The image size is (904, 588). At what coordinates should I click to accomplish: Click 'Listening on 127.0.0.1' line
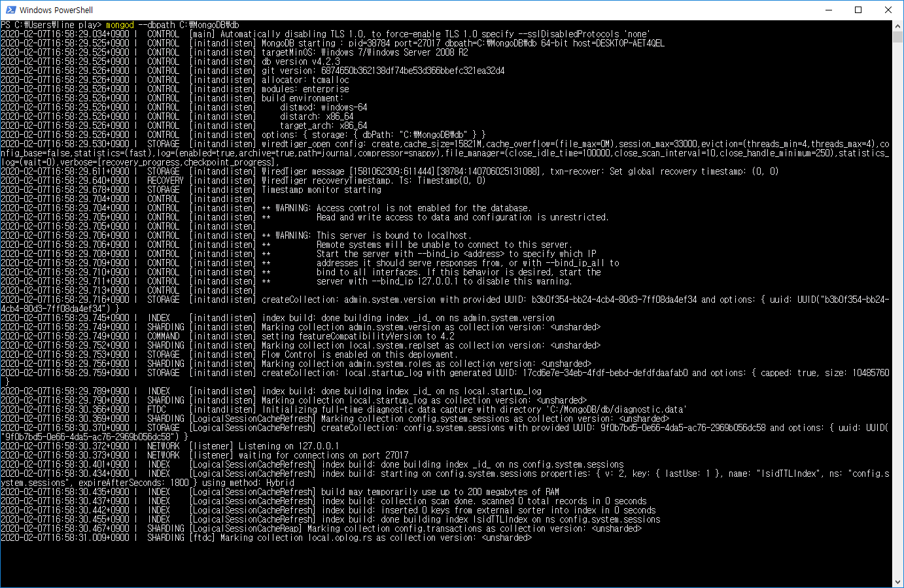click(288, 446)
